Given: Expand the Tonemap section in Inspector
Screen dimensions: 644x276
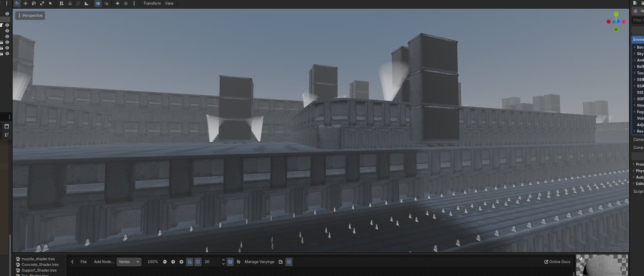Looking at the screenshot, I should point(639,73).
